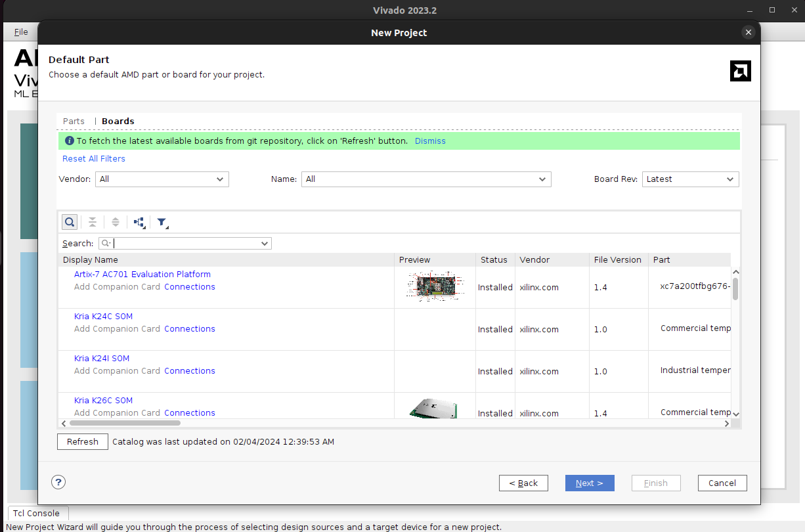Viewport: 805px width, 532px height.
Task: Click the help question mark icon
Action: 58,482
